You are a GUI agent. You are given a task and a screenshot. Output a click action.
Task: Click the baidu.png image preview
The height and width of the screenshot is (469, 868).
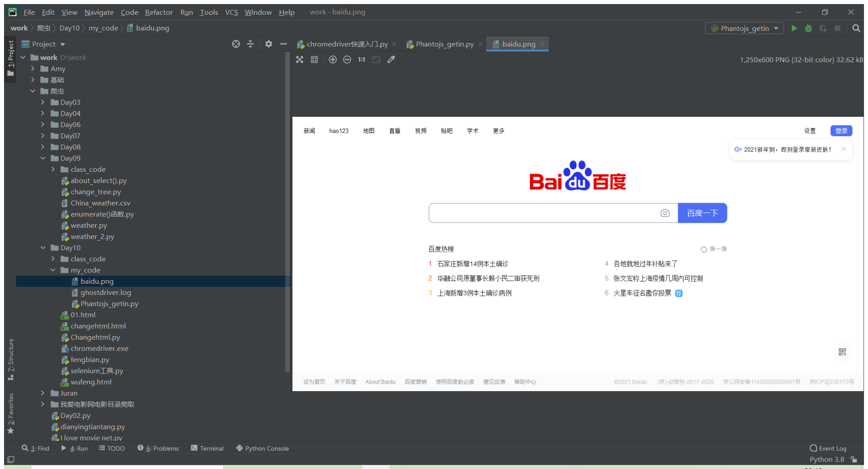[578, 254]
